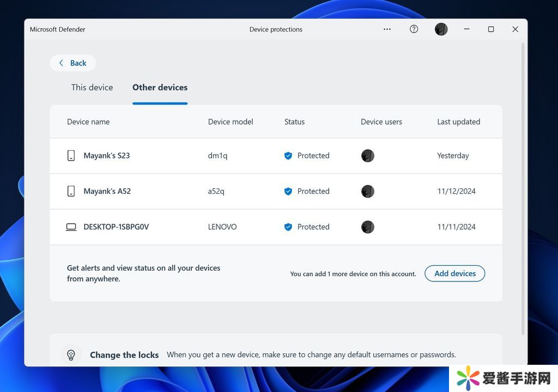Image resolution: width=558 pixels, height=392 pixels.
Task: Open the account profile picture in title bar
Action: [x=441, y=29]
